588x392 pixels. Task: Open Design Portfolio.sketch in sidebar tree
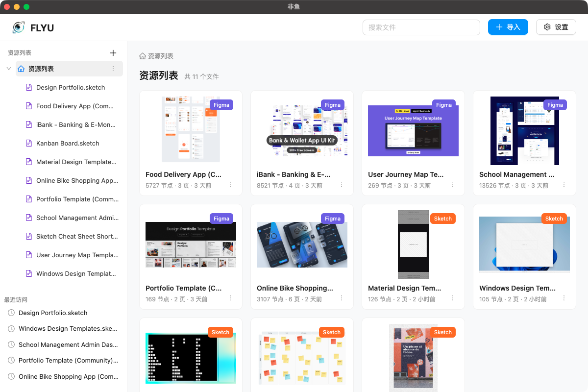click(x=71, y=87)
